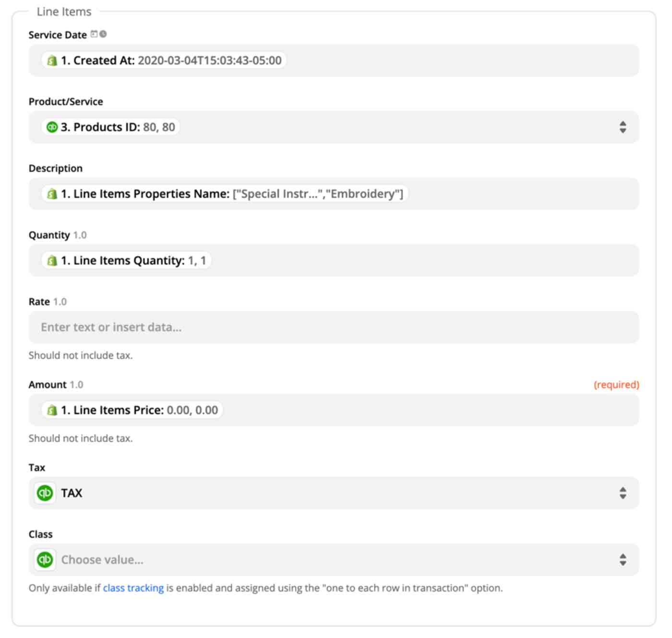Click QuickBooks icon in the Tax field
The width and height of the screenshot is (672, 638).
coord(45,493)
